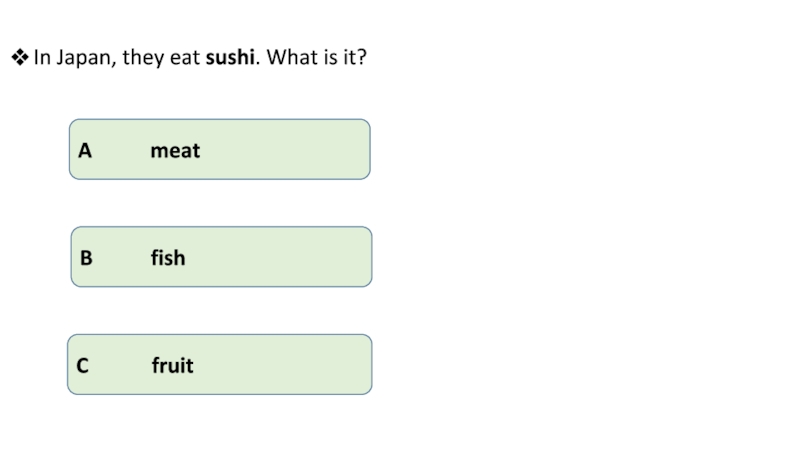Select answer A, meat
This screenshot has height=450, width=800.
[219, 150]
